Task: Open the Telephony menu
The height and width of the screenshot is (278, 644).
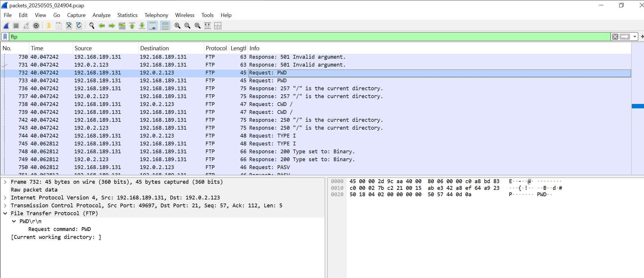Action: (156, 15)
